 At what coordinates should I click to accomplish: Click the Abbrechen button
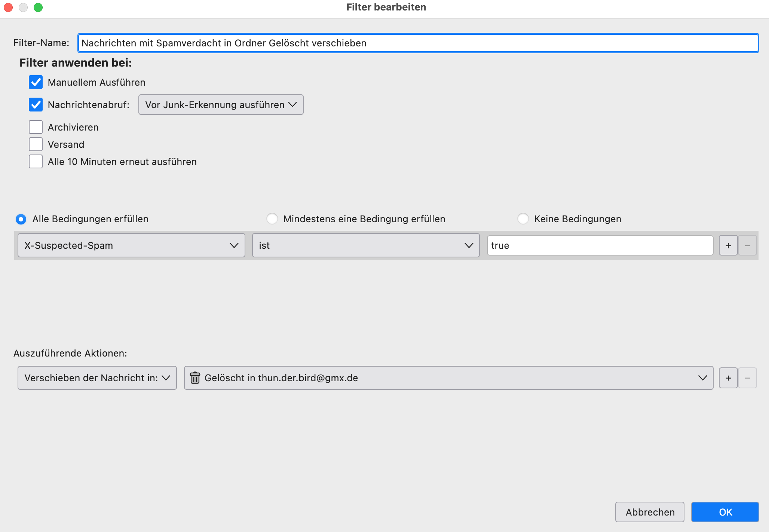pyautogui.click(x=650, y=512)
